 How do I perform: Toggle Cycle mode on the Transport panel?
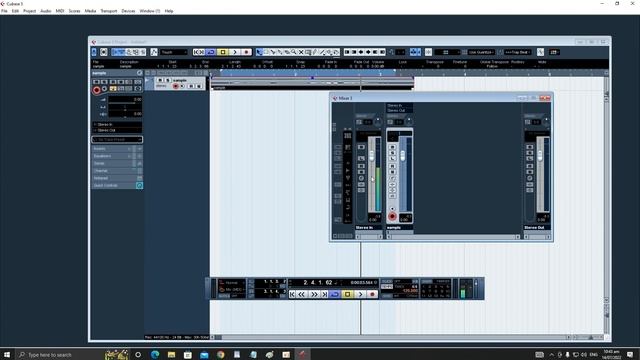[335, 294]
